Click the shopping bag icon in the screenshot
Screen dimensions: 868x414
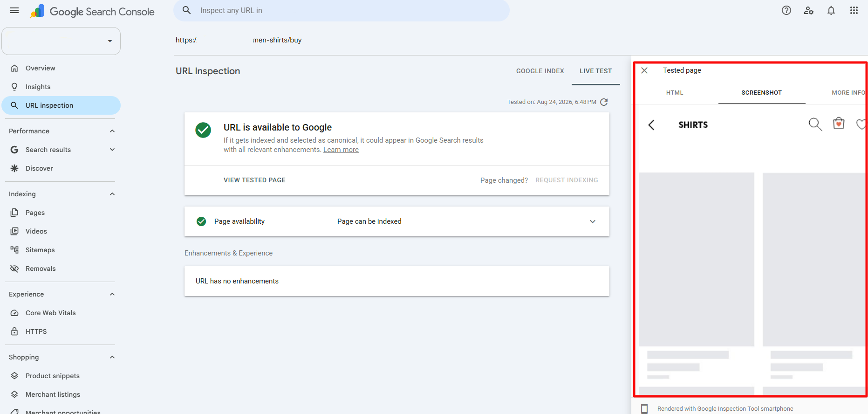[839, 123]
